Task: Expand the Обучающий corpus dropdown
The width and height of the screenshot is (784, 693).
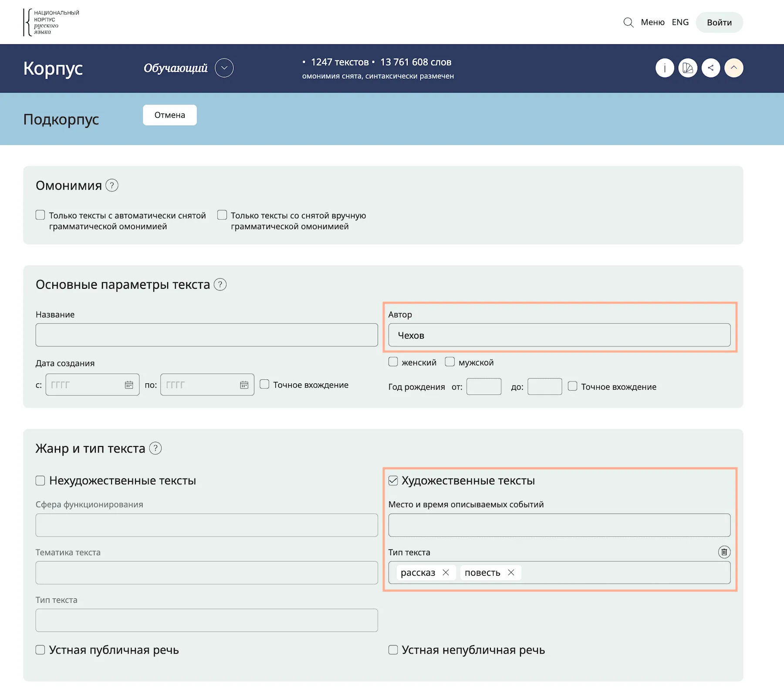Action: (x=224, y=68)
